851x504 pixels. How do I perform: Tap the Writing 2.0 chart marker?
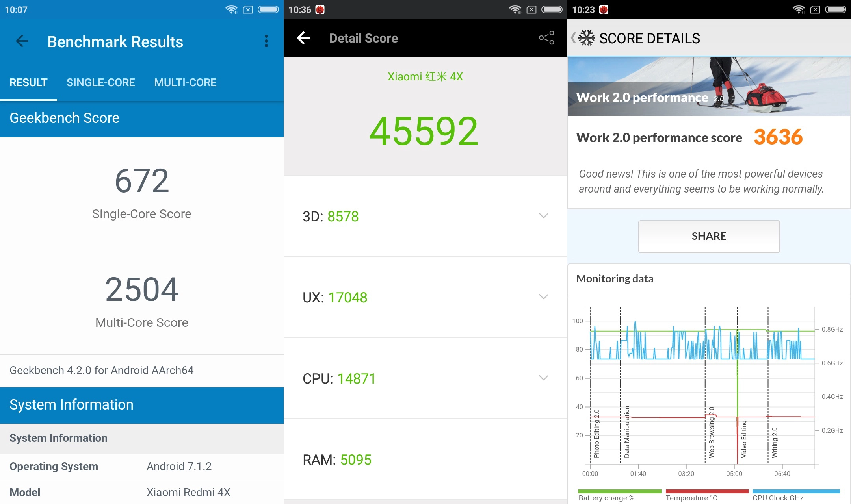click(775, 442)
